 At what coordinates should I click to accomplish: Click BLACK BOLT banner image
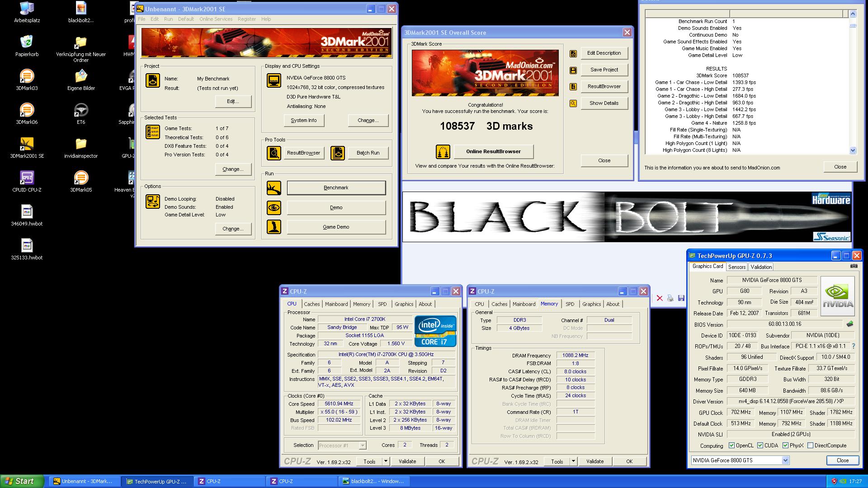pyautogui.click(x=627, y=217)
